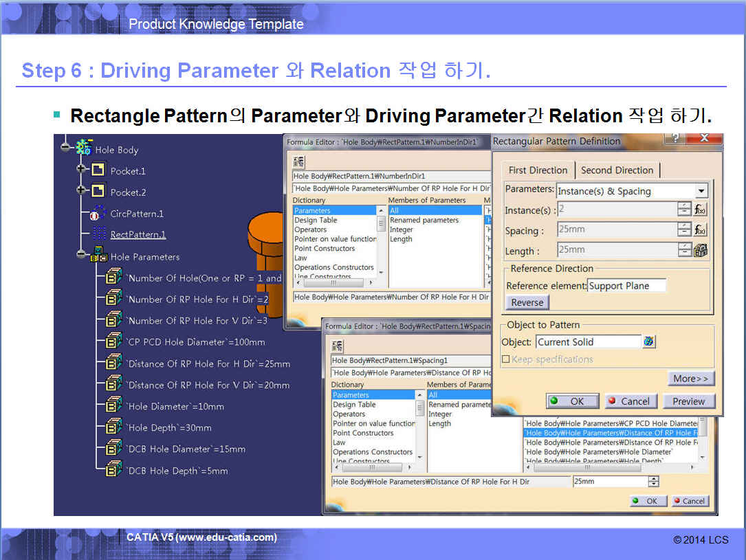The image size is (746, 560).
Task: Click the Spacing spinner arrows
Action: pyautogui.click(x=684, y=229)
